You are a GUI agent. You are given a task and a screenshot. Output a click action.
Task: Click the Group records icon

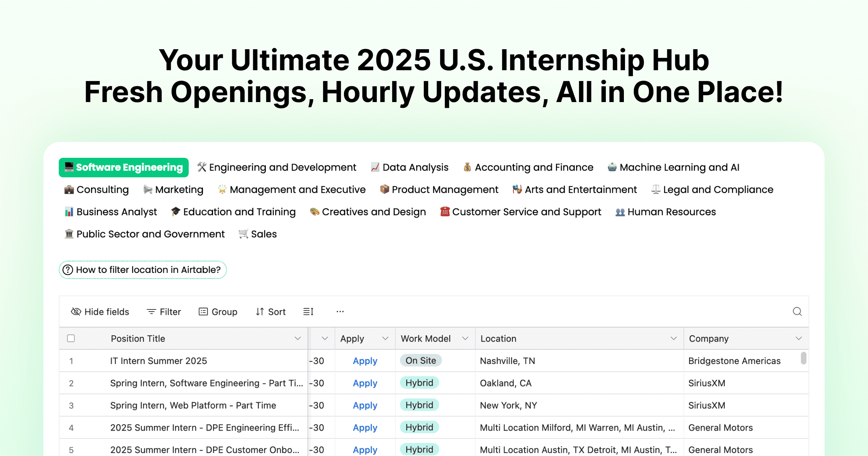click(x=203, y=312)
